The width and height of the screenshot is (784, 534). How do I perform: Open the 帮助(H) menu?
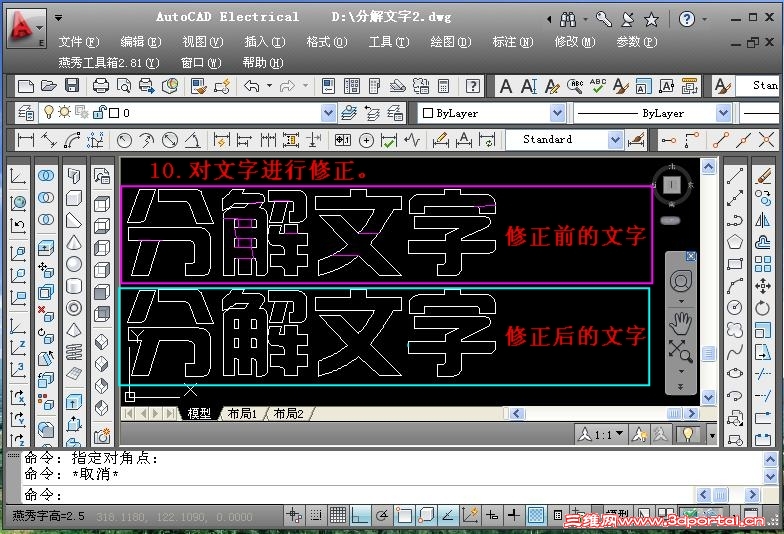tap(262, 63)
